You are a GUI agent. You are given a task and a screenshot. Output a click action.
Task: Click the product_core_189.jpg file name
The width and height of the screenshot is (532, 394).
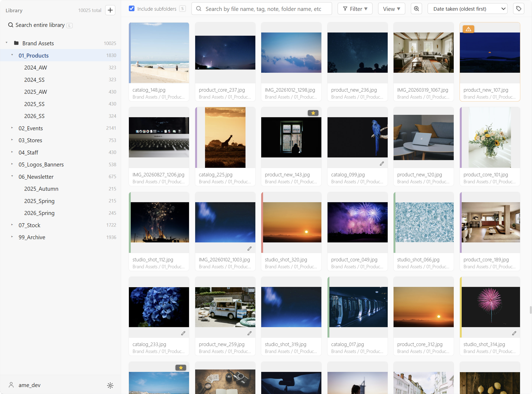486,259
